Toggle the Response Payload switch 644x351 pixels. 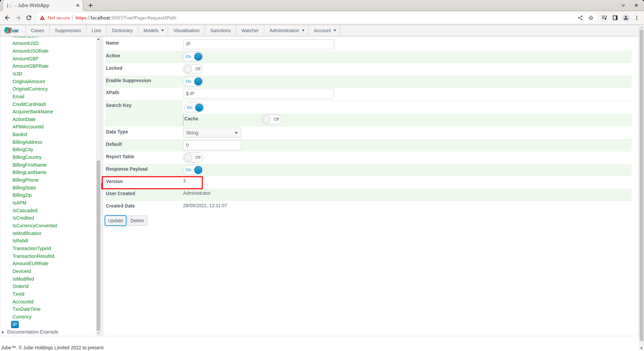click(193, 170)
